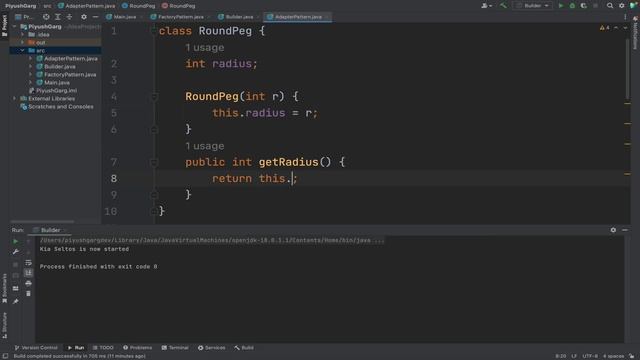Open the Services tool window
Screen dimensions: 640x360
[211, 348]
